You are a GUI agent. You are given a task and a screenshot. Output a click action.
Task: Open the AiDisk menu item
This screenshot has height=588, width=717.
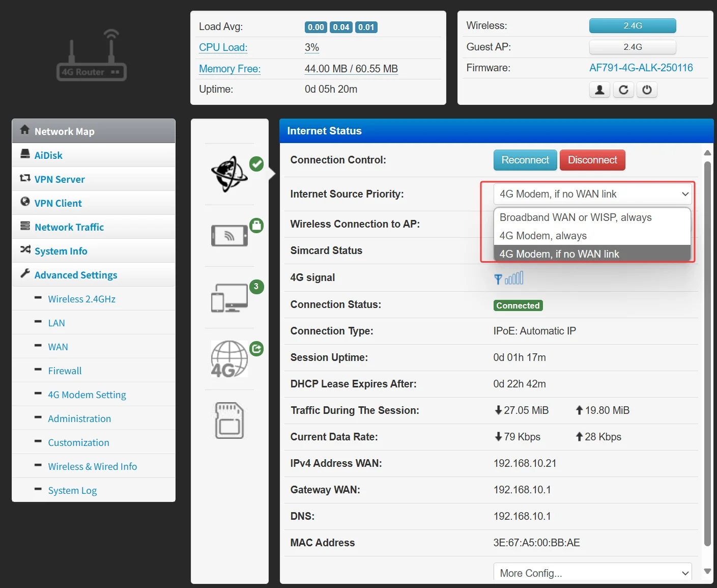[x=94, y=155]
